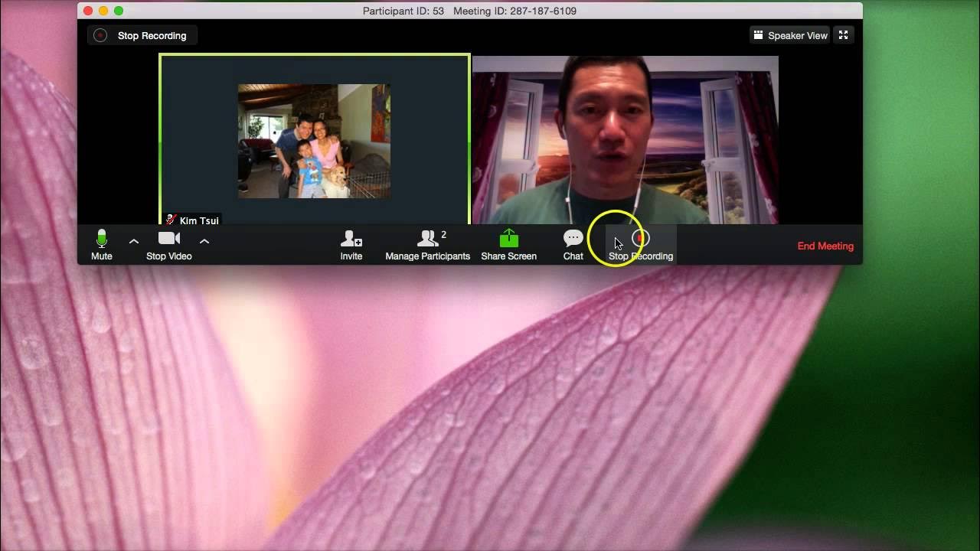This screenshot has width=980, height=551.
Task: Zoom the window with the green button
Action: click(119, 11)
